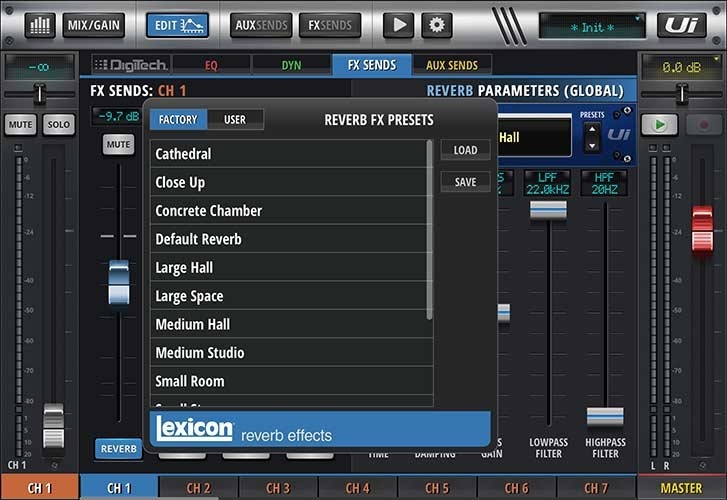Switch to the EQ tab
Viewport: 727px width, 500px height.
click(211, 65)
